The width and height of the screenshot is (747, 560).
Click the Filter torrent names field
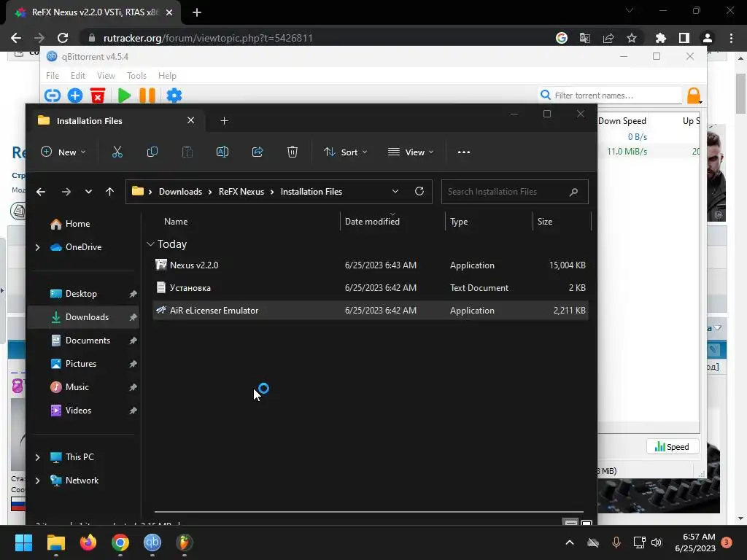click(611, 96)
